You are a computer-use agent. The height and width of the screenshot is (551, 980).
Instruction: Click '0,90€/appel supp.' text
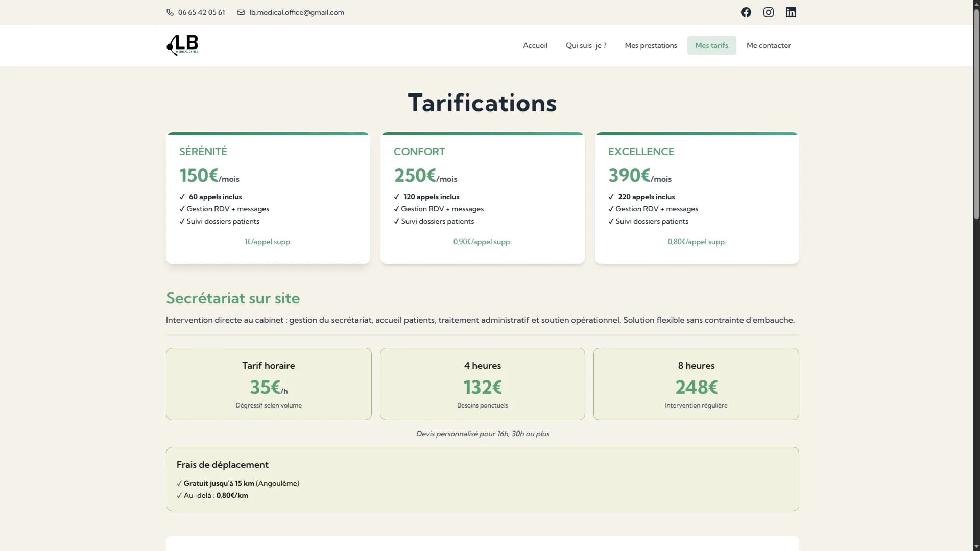[x=482, y=242]
